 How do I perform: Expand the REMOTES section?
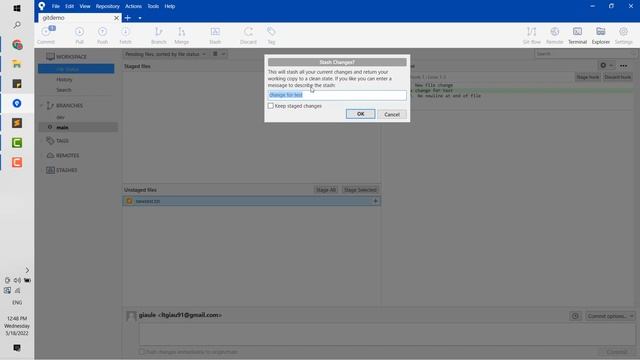pyautogui.click(x=41, y=156)
